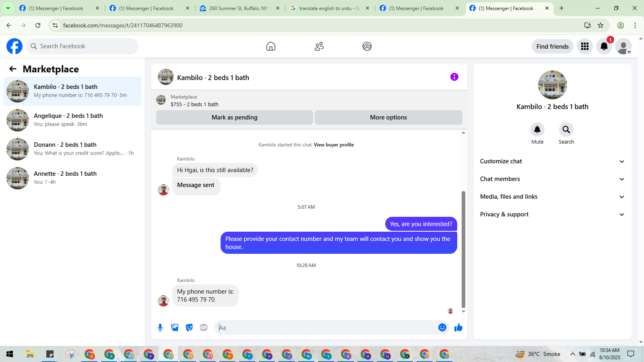
Task: Install app icon in address bar
Action: tap(588, 25)
